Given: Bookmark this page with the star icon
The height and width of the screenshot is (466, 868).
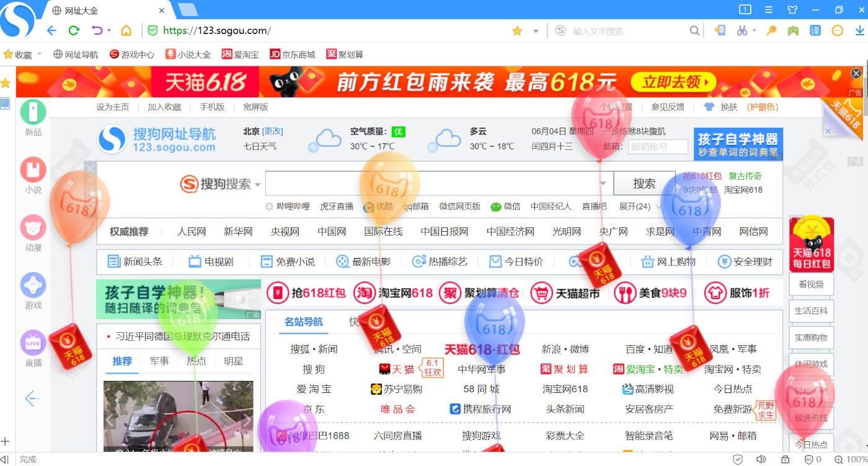Looking at the screenshot, I should tap(517, 31).
